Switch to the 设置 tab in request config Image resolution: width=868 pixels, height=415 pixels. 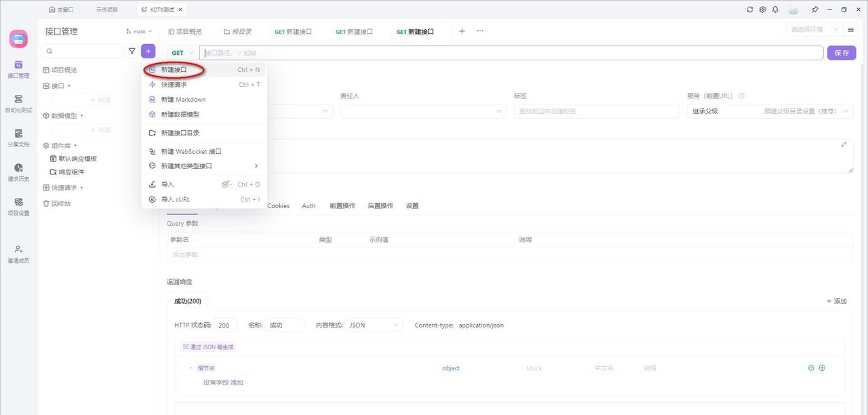click(x=412, y=205)
